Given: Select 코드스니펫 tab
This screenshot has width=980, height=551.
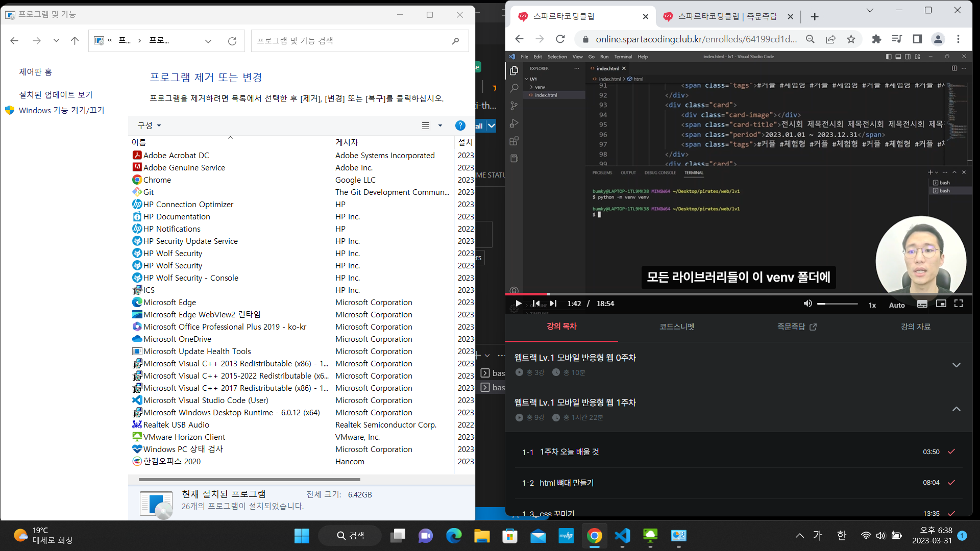Looking at the screenshot, I should click(x=677, y=327).
